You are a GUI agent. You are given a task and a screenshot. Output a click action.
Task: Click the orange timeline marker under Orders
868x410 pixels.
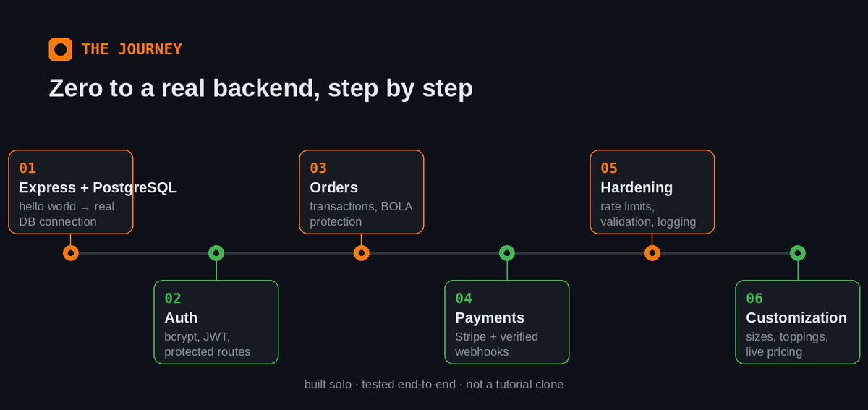tap(362, 253)
